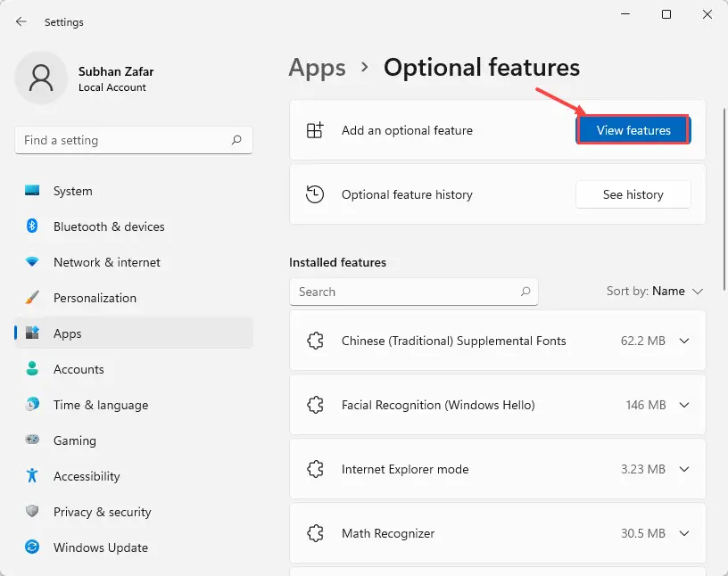Open System settings label
The image size is (728, 576).
tap(73, 191)
